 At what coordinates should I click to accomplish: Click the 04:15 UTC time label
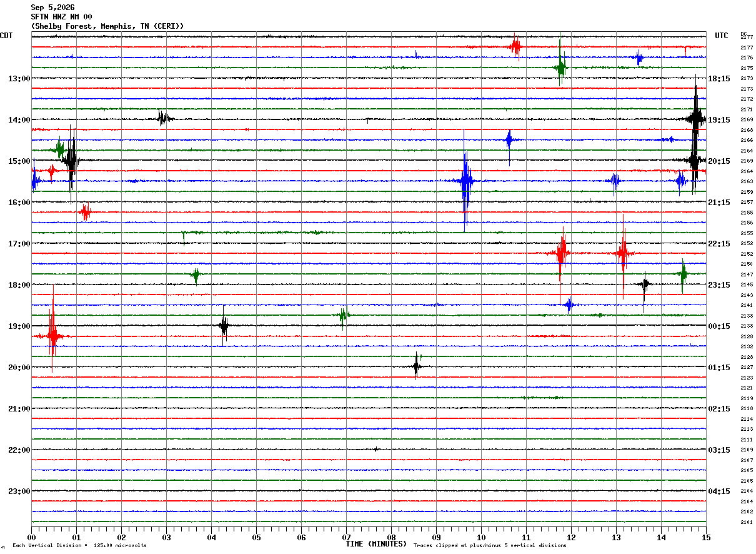[x=719, y=491]
